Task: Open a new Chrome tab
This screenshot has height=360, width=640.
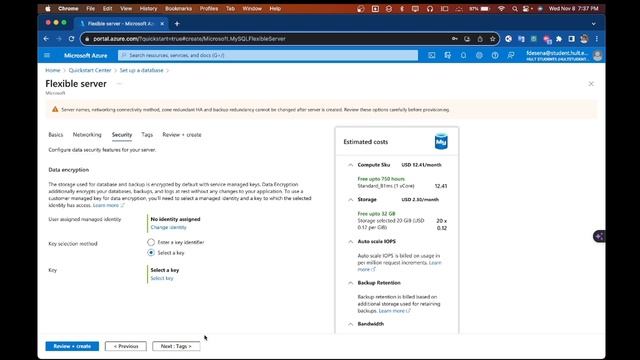Action: click(x=177, y=24)
